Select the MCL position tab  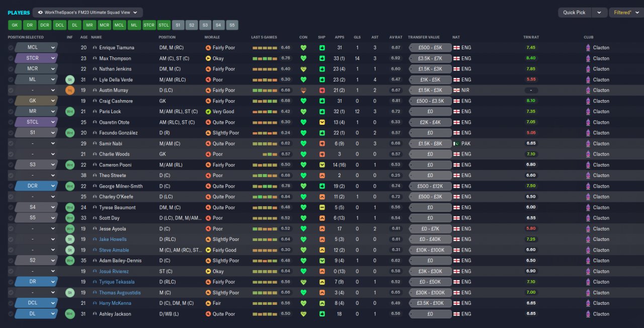coord(119,25)
